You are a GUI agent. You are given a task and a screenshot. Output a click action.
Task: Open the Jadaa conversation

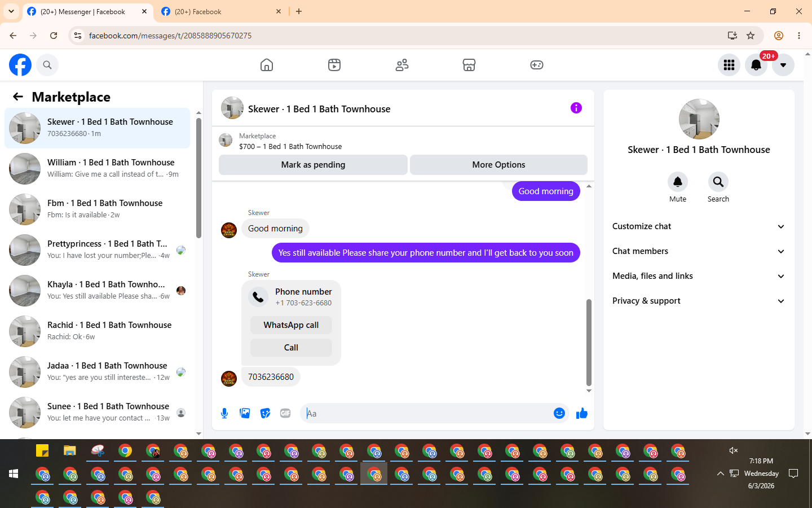pyautogui.click(x=97, y=372)
